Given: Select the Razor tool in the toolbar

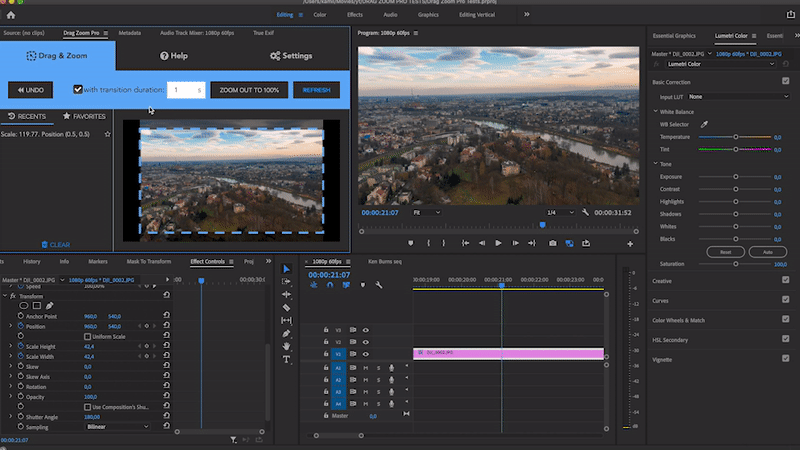Looking at the screenshot, I should click(x=286, y=307).
